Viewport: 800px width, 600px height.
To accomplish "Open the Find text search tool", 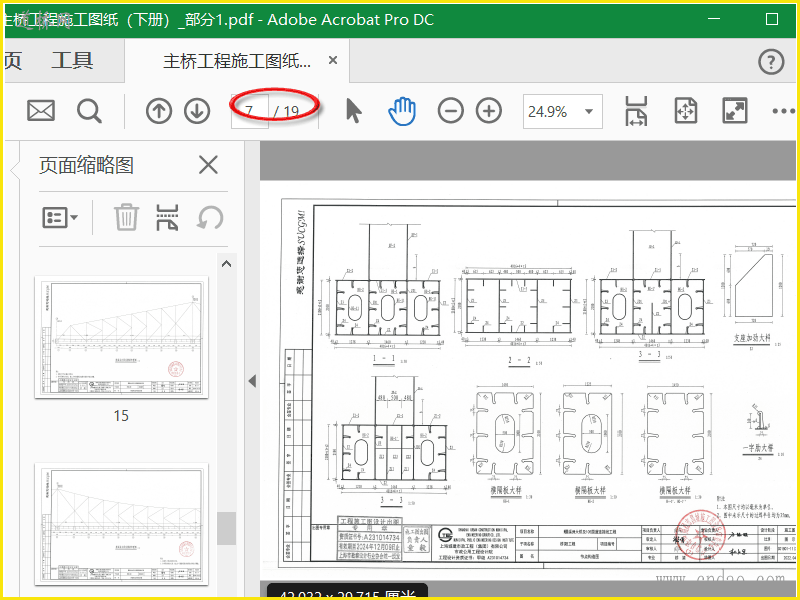I will tap(89, 111).
